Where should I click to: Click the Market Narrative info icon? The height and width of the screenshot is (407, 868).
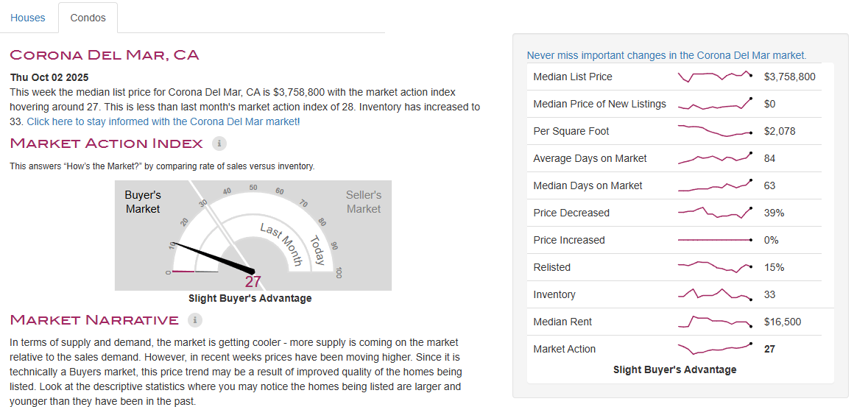point(194,320)
